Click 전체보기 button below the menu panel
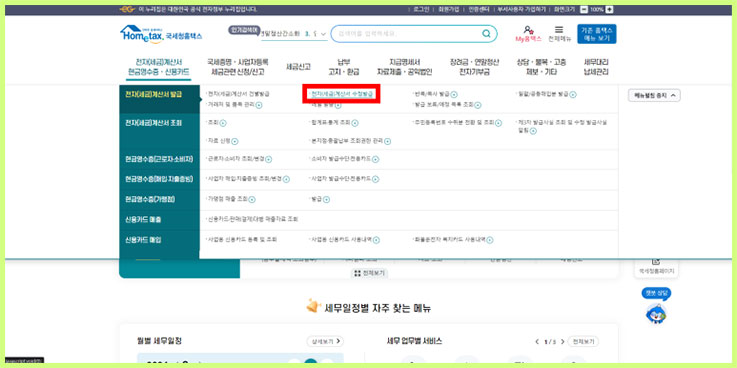Image resolution: width=737 pixels, height=368 pixels. point(369,273)
